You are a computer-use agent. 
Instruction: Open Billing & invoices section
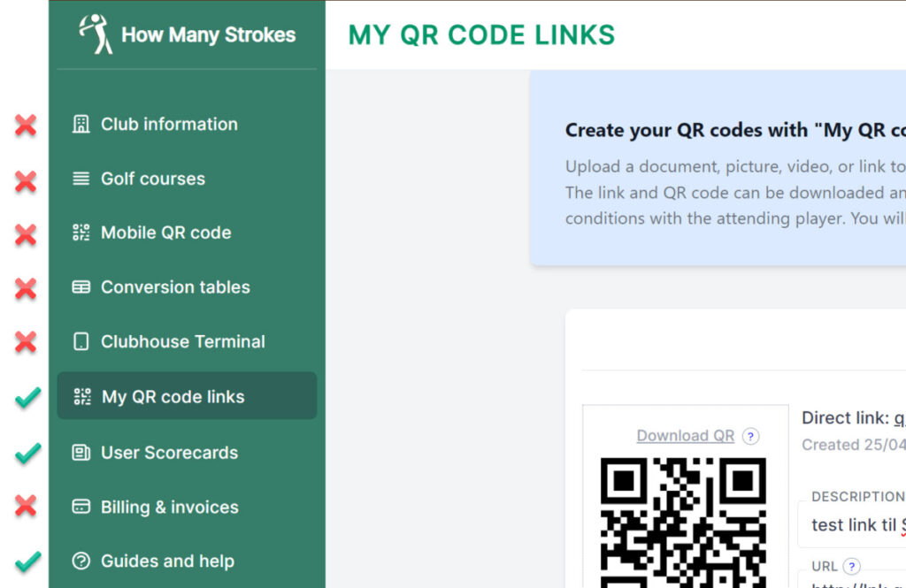(187, 507)
